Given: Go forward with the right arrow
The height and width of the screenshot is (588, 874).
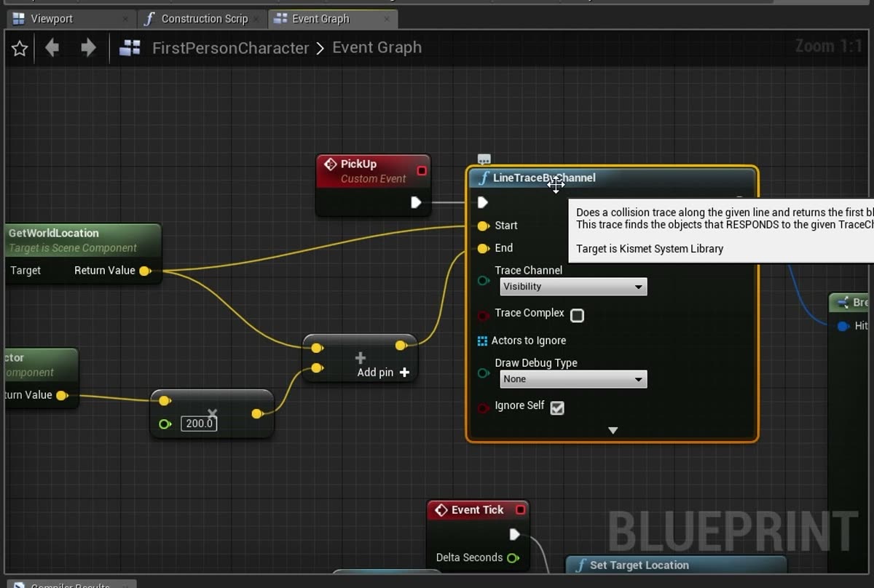Looking at the screenshot, I should coord(88,48).
